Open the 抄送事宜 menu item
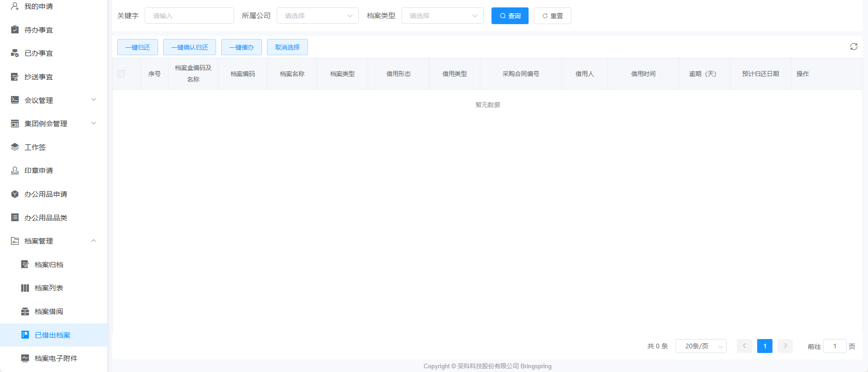Screen dimensions: 868x372 [38, 77]
